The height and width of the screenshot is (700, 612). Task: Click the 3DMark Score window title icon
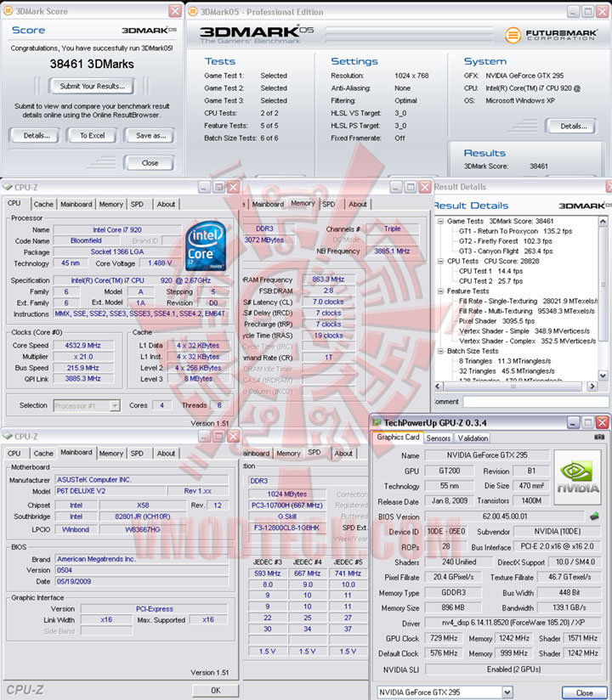(8, 11)
